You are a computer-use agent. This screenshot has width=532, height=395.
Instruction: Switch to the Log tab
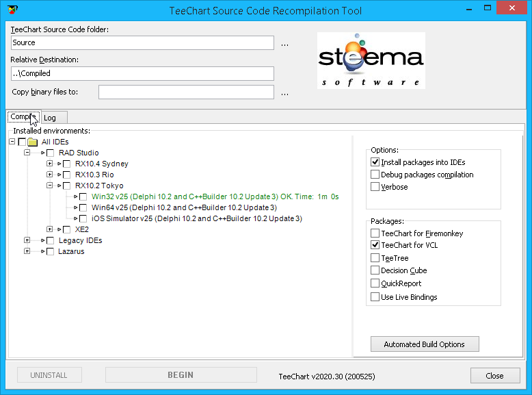point(54,118)
